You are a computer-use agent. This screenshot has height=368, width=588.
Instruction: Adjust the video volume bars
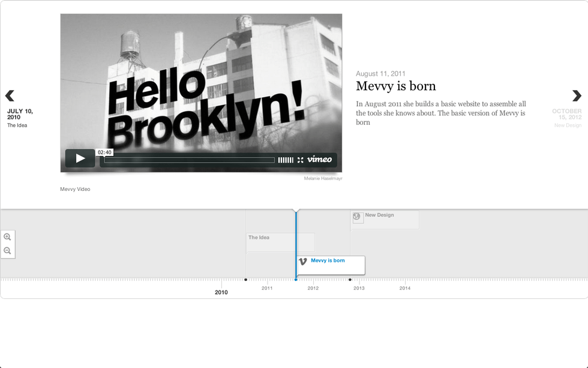(x=286, y=160)
